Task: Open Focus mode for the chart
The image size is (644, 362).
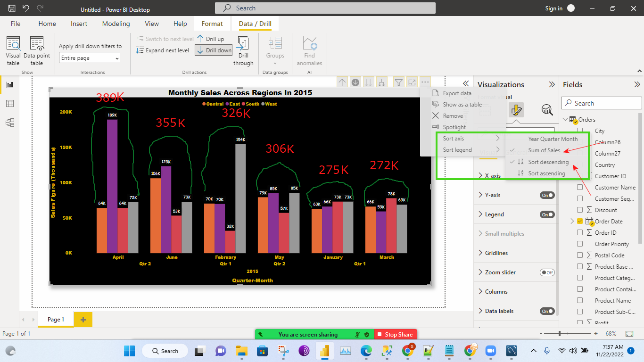Action: 412,82
